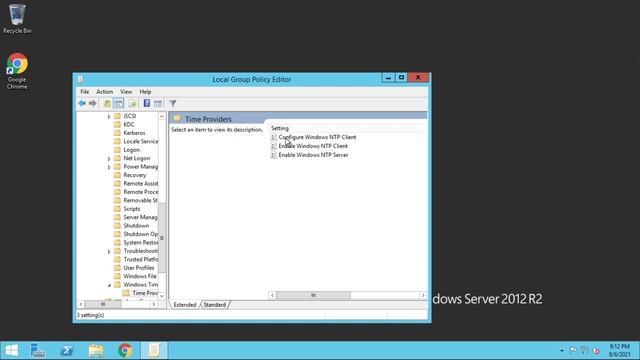Viewport: 640px width, 360px height.
Task: Open the Windows Start button
Action: pyautogui.click(x=11, y=350)
